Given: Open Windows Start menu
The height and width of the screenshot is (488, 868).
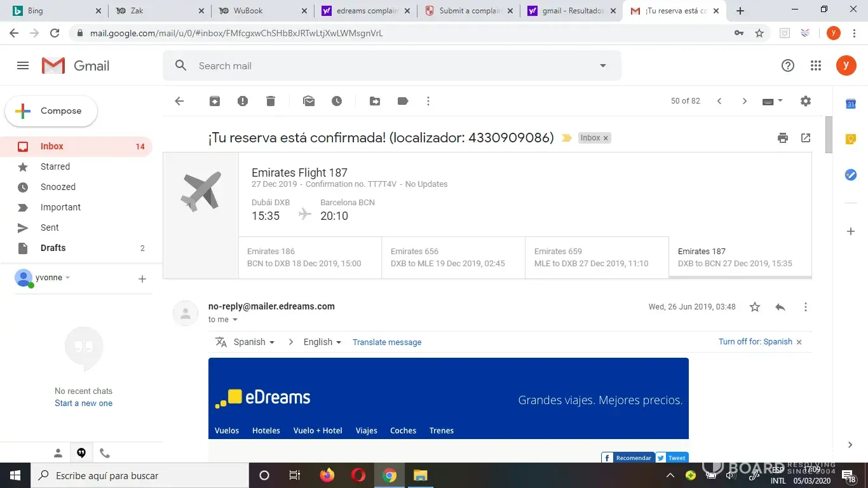Looking at the screenshot, I should [x=15, y=475].
